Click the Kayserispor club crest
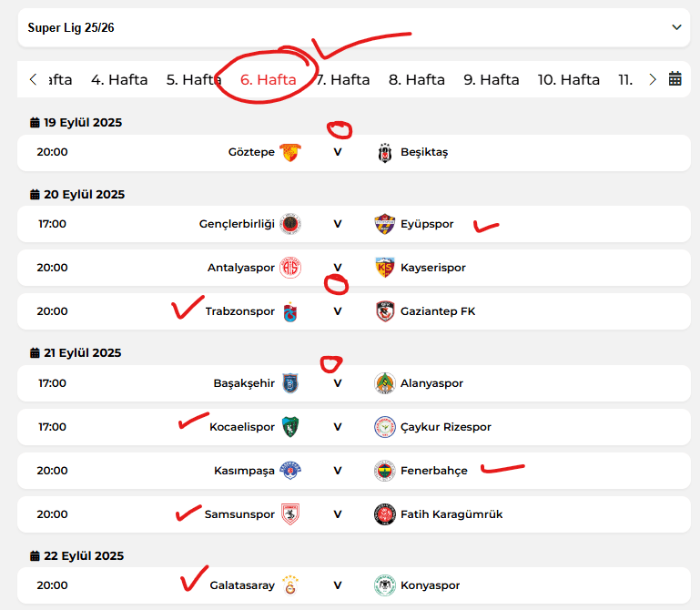The height and width of the screenshot is (610, 700). pos(384,268)
